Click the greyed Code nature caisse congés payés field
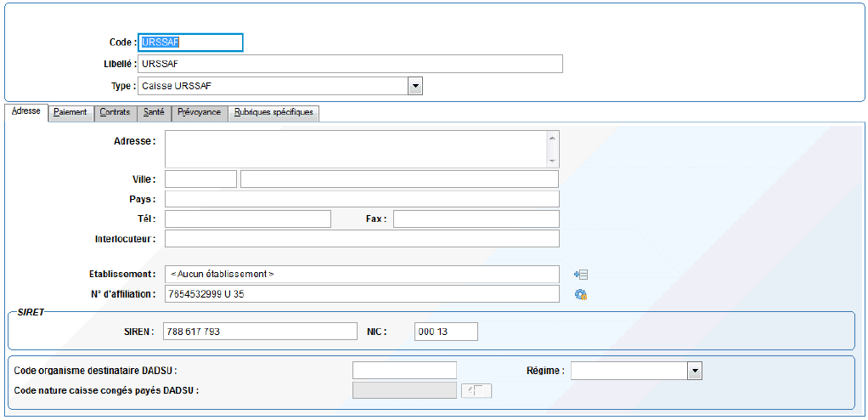The image size is (868, 420). (404, 390)
